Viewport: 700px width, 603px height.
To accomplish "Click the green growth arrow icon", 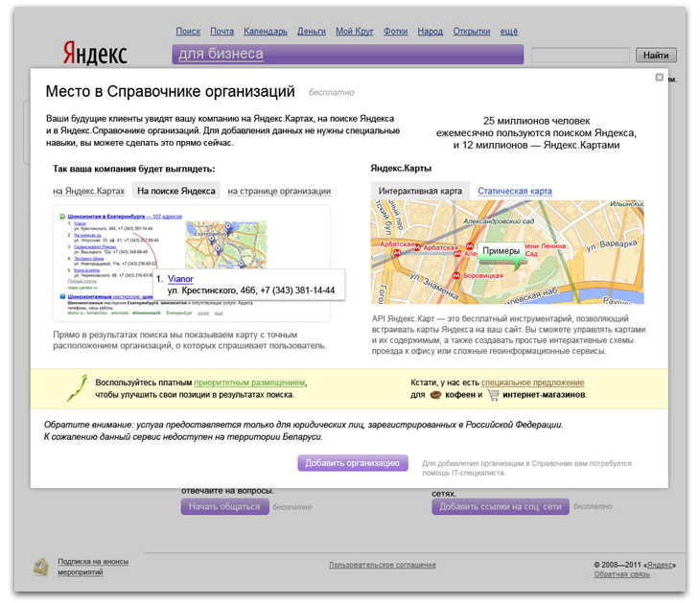I will 77,388.
